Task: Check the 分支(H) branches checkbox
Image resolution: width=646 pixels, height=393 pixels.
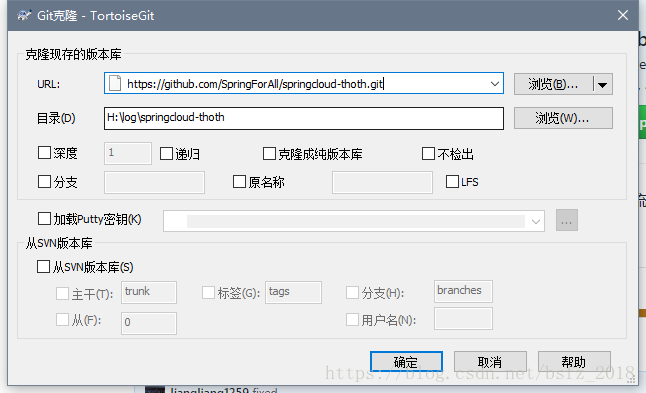Action: (x=352, y=293)
